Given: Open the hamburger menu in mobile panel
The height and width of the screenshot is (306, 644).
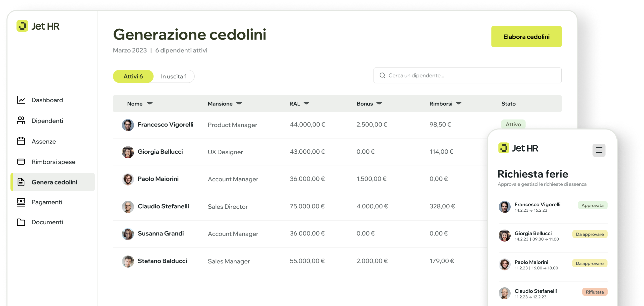Looking at the screenshot, I should pos(599,150).
